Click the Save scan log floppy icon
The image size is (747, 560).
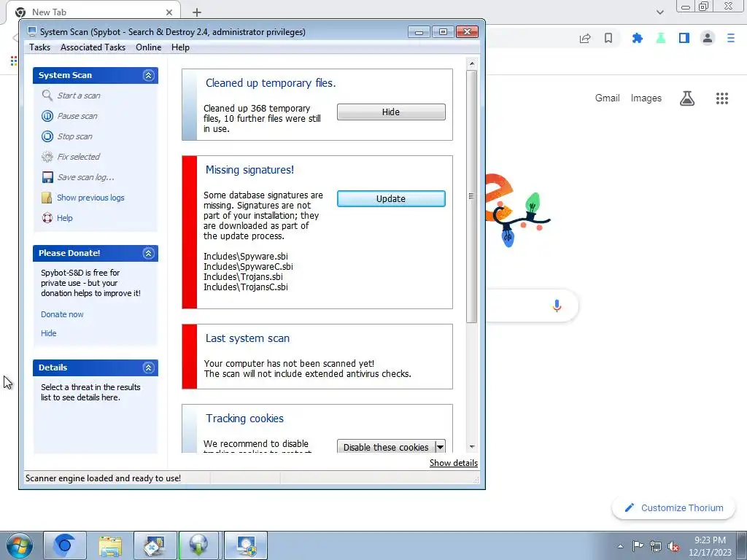47,177
